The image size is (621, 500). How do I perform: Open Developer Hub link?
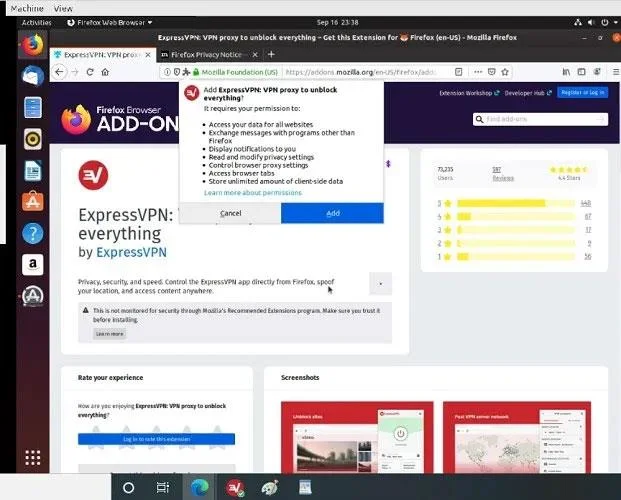pyautogui.click(x=528, y=93)
